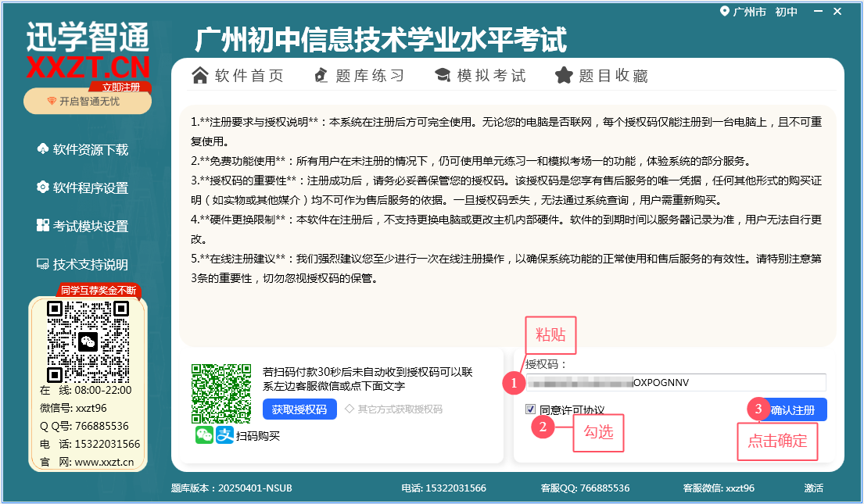The height and width of the screenshot is (504, 864).
Task: Click the 广州初中信息技术学业水平考试 title
Action: point(381,40)
